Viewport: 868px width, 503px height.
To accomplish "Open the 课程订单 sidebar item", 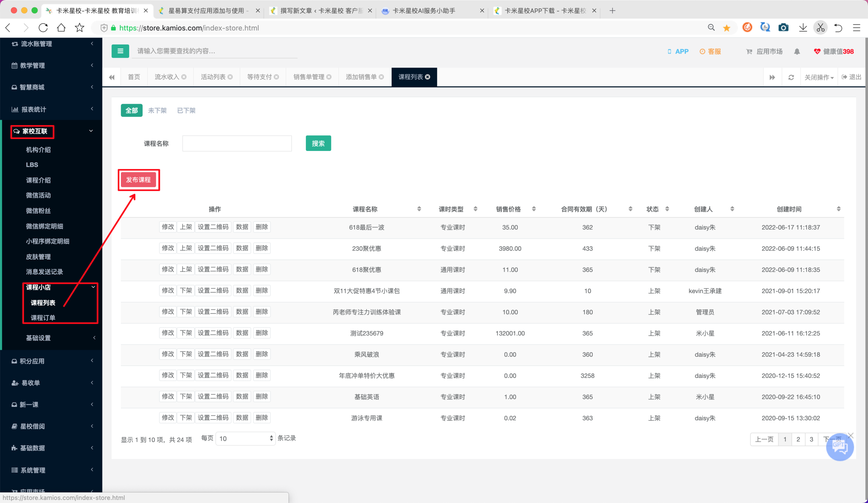I will [43, 318].
